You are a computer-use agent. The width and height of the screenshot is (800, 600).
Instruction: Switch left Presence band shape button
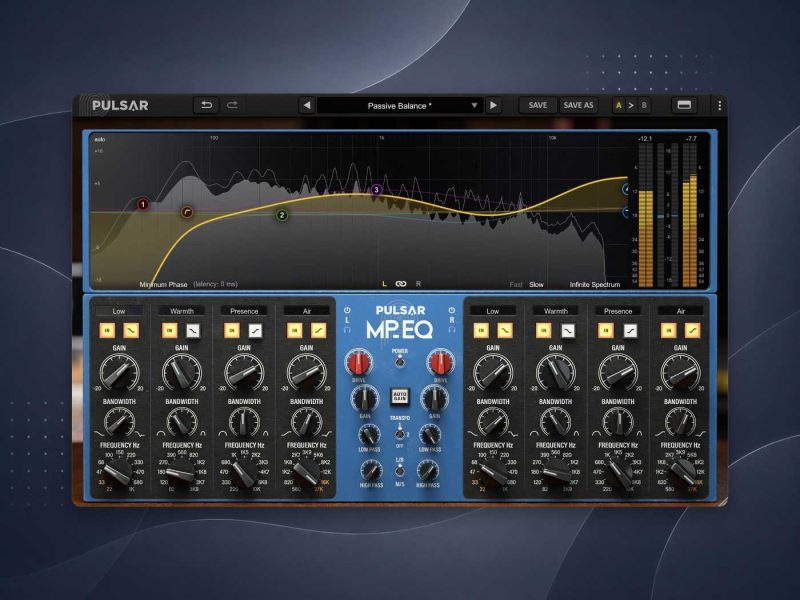tap(255, 330)
